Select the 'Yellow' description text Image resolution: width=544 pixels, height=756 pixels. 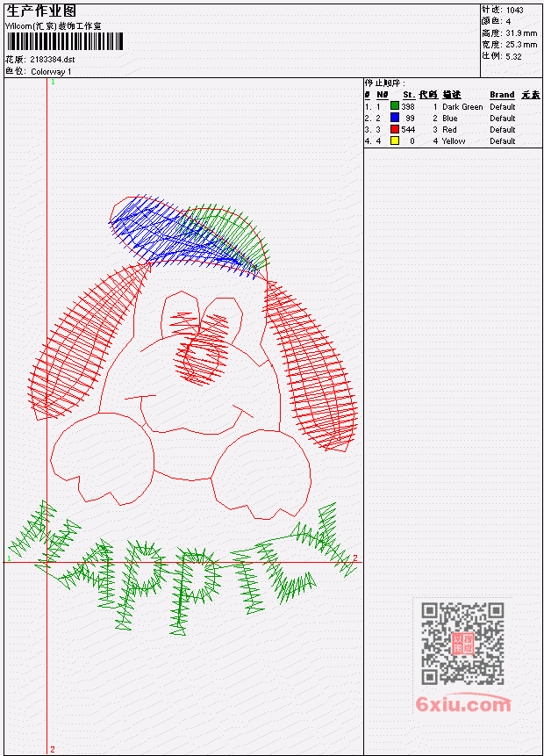pyautogui.click(x=454, y=141)
